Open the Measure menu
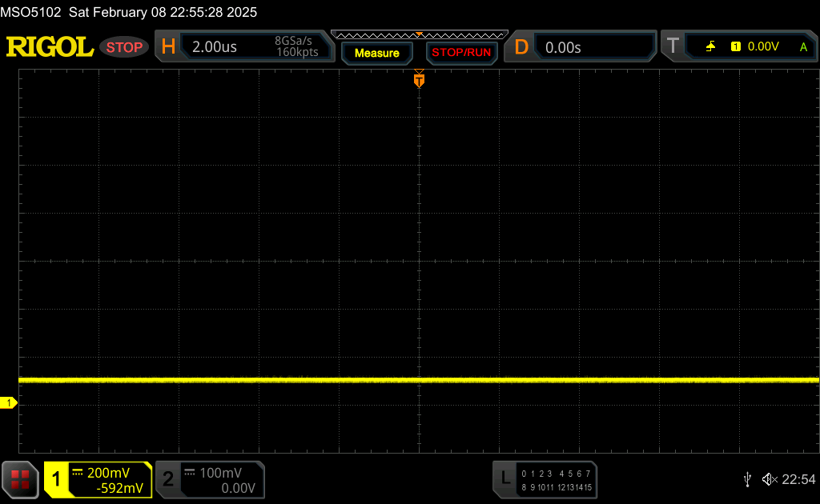The width and height of the screenshot is (820, 504). pos(377,53)
